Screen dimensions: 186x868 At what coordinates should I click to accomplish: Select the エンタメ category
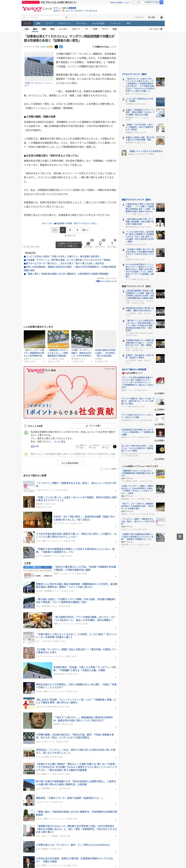(63, 29)
